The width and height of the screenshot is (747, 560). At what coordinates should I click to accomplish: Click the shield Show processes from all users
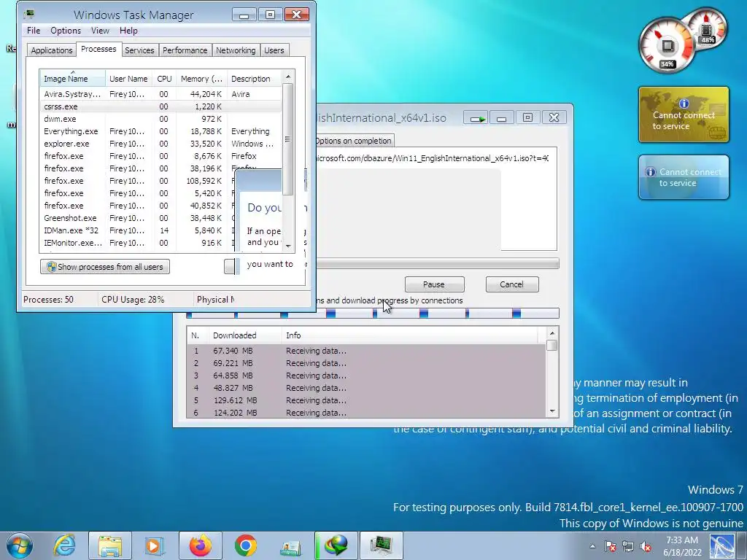[105, 267]
